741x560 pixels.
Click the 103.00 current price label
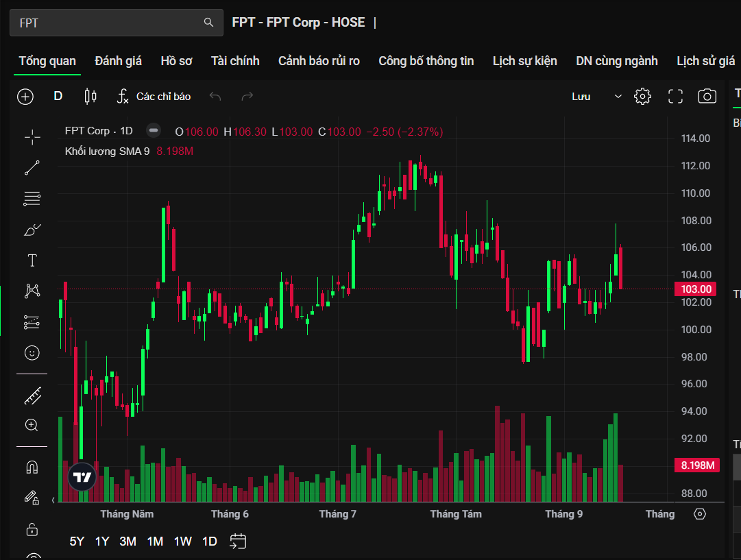[696, 289]
